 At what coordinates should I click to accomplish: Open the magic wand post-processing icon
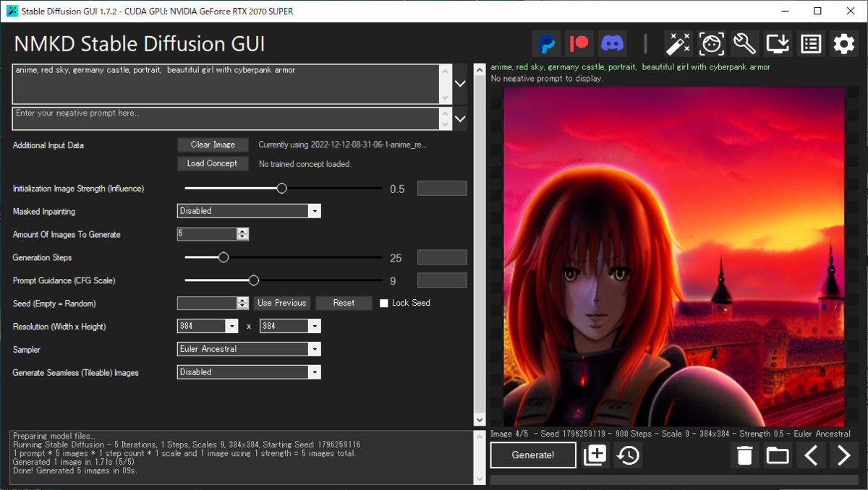678,44
